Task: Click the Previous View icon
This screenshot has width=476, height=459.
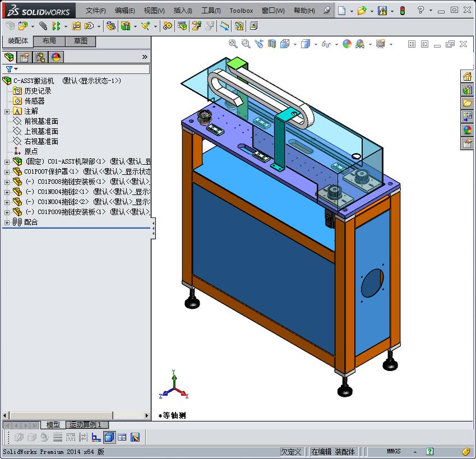Action: pos(259,44)
